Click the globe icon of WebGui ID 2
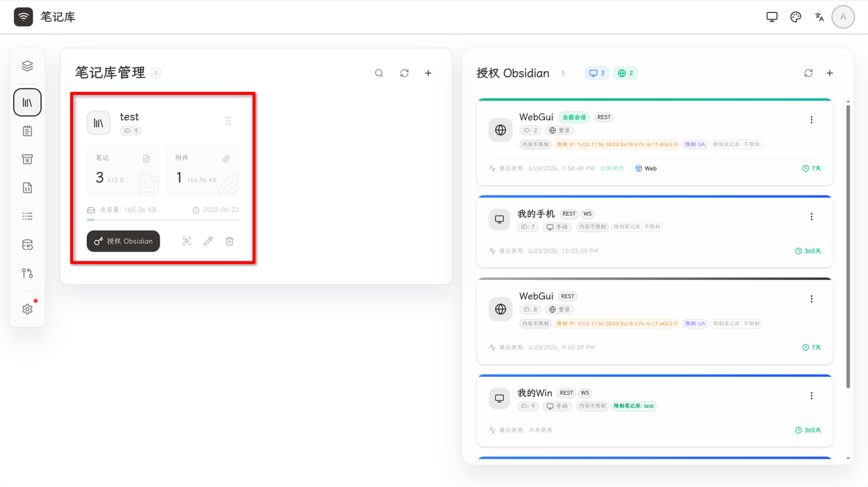This screenshot has width=868, height=487. tap(500, 130)
